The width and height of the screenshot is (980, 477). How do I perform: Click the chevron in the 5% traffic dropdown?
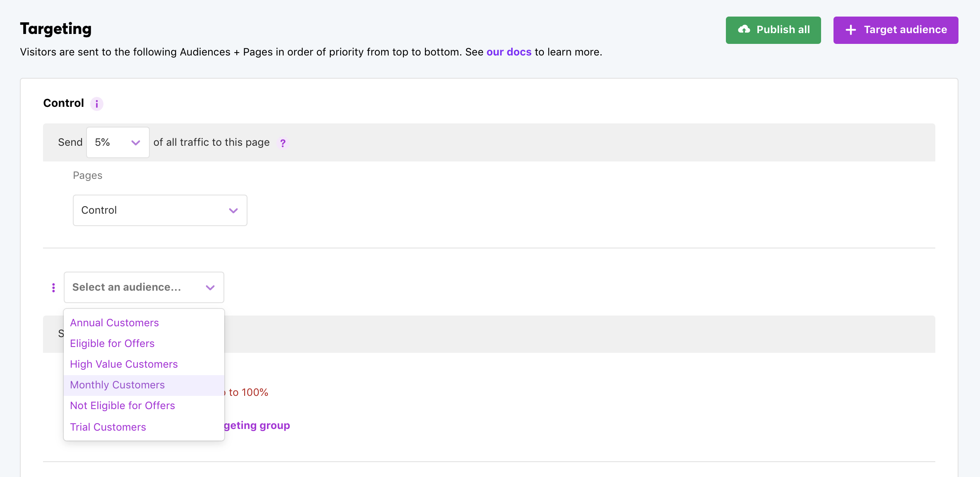(x=135, y=143)
